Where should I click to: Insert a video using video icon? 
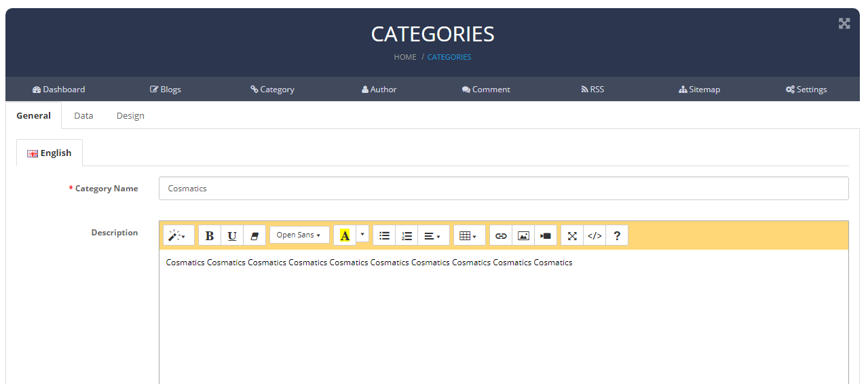click(x=546, y=235)
